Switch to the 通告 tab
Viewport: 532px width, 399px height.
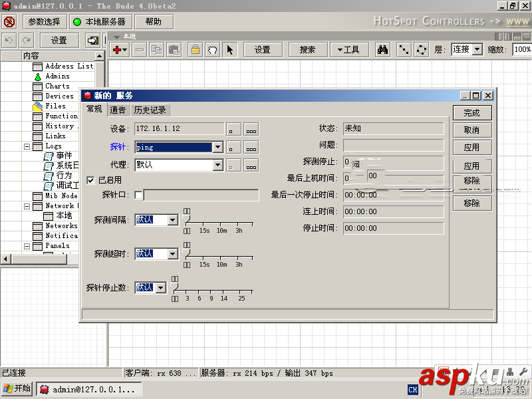click(118, 110)
